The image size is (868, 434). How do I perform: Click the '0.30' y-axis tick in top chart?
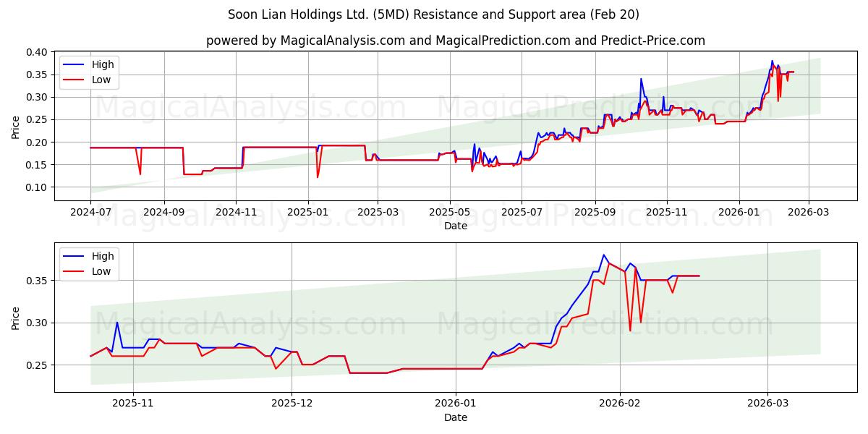click(38, 97)
